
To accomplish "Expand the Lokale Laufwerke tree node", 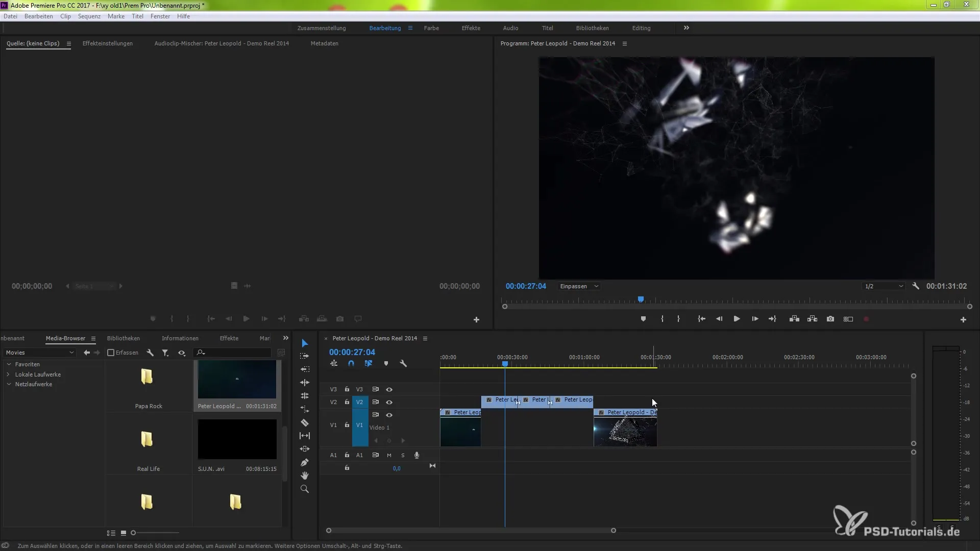I will (x=9, y=374).
